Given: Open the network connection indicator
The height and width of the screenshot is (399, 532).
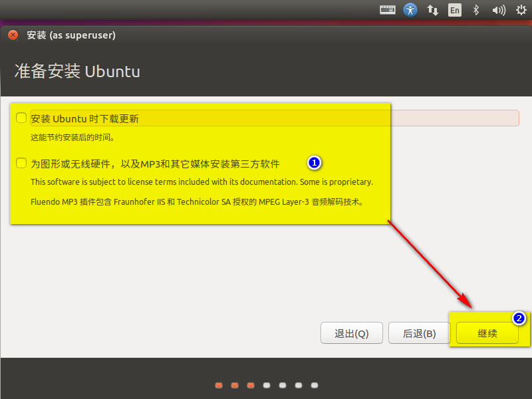Looking at the screenshot, I should tap(433, 10).
